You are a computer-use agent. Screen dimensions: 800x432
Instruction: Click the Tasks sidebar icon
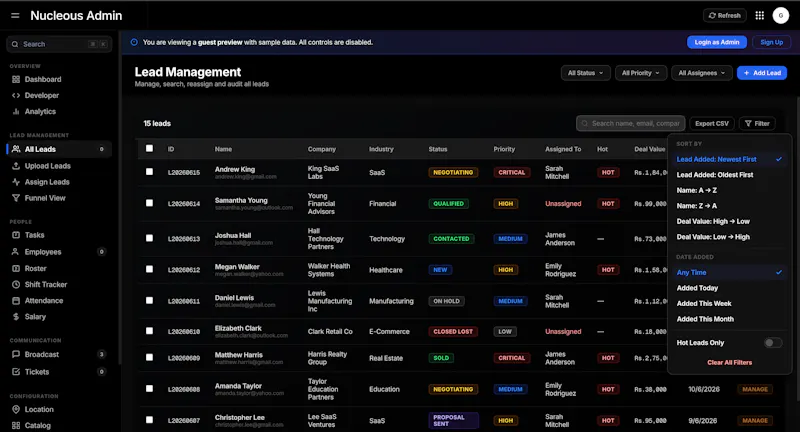pyautogui.click(x=16, y=235)
